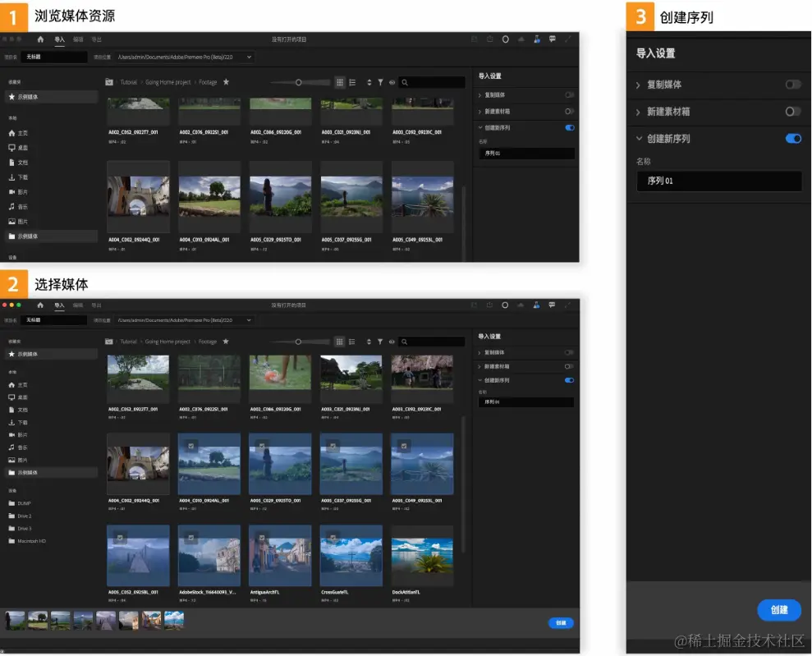Open the chat bubble icon in step 1 header

[x=553, y=39]
